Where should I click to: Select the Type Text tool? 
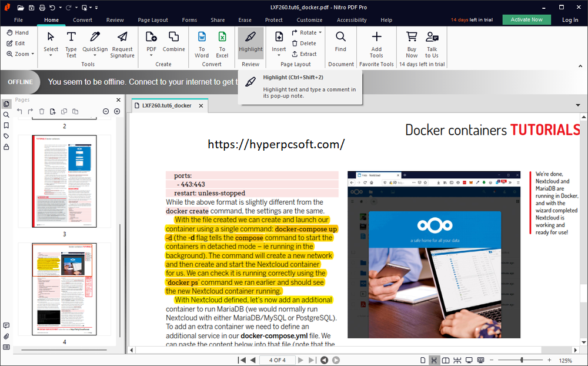[71, 43]
